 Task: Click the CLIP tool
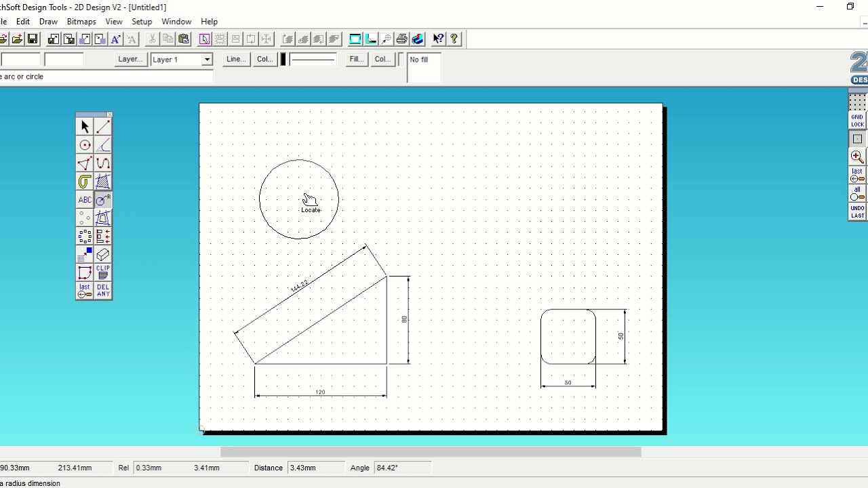click(103, 273)
